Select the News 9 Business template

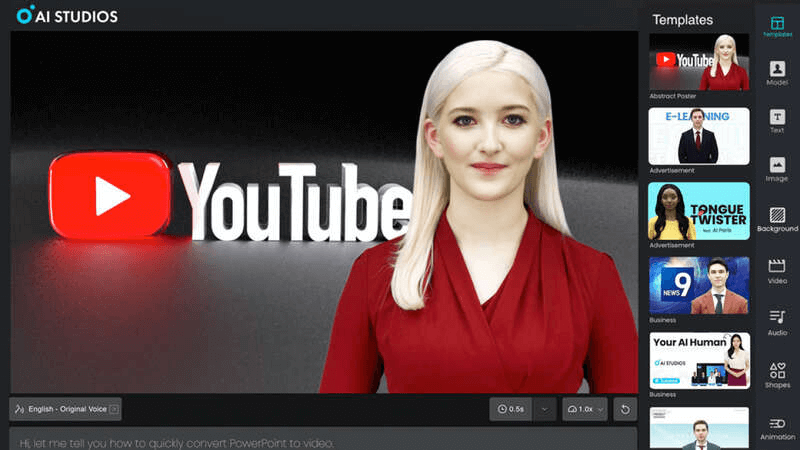699,285
